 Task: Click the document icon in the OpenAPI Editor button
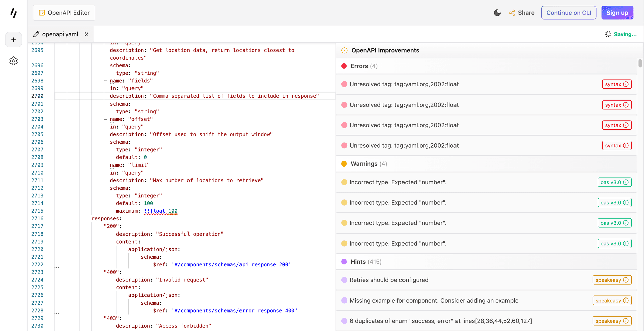41,12
